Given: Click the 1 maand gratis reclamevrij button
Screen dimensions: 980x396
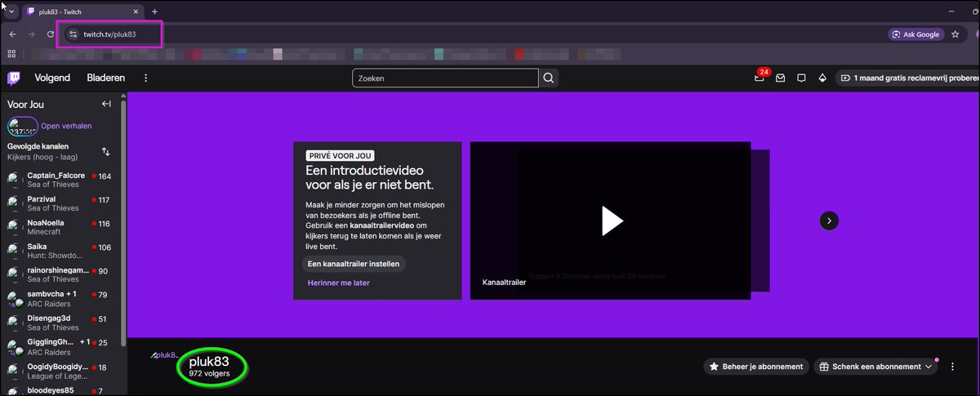Looking at the screenshot, I should [x=907, y=78].
